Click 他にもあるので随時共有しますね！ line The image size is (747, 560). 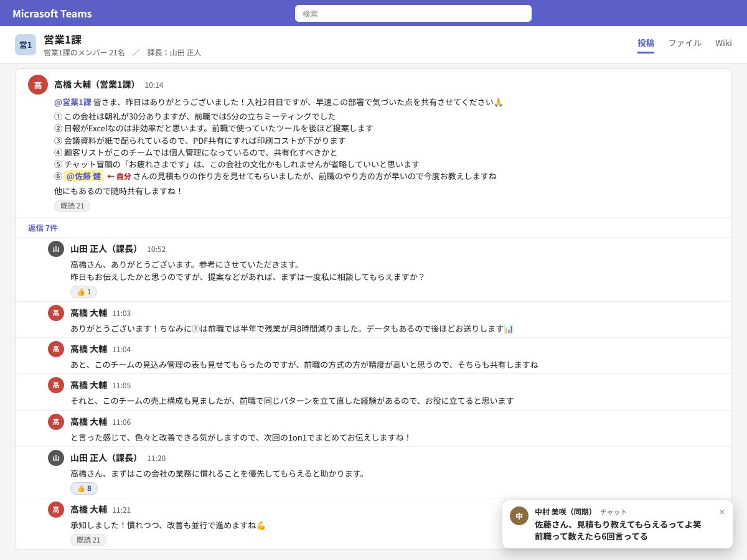(x=119, y=191)
